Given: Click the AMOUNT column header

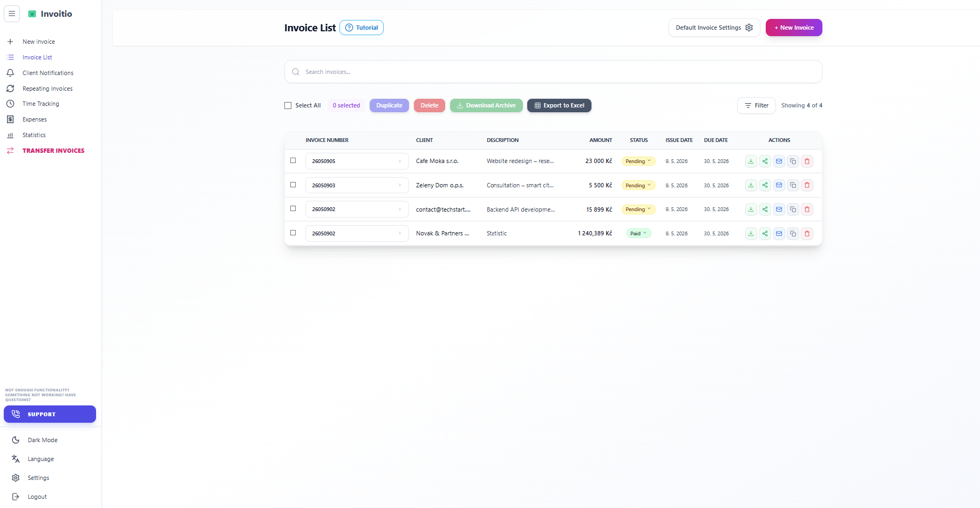Looking at the screenshot, I should [601, 140].
